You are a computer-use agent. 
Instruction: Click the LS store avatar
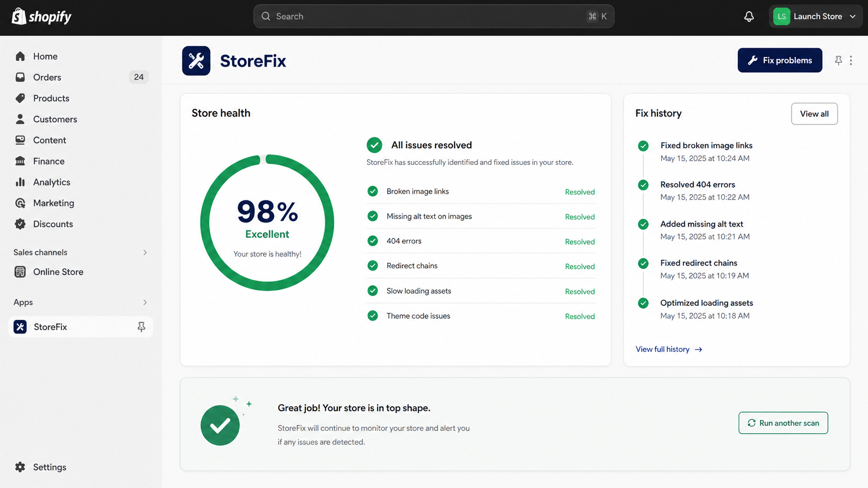781,16
